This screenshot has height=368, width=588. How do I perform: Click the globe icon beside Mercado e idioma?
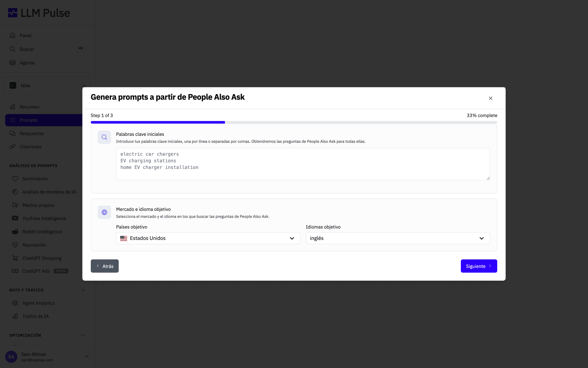pos(104,212)
